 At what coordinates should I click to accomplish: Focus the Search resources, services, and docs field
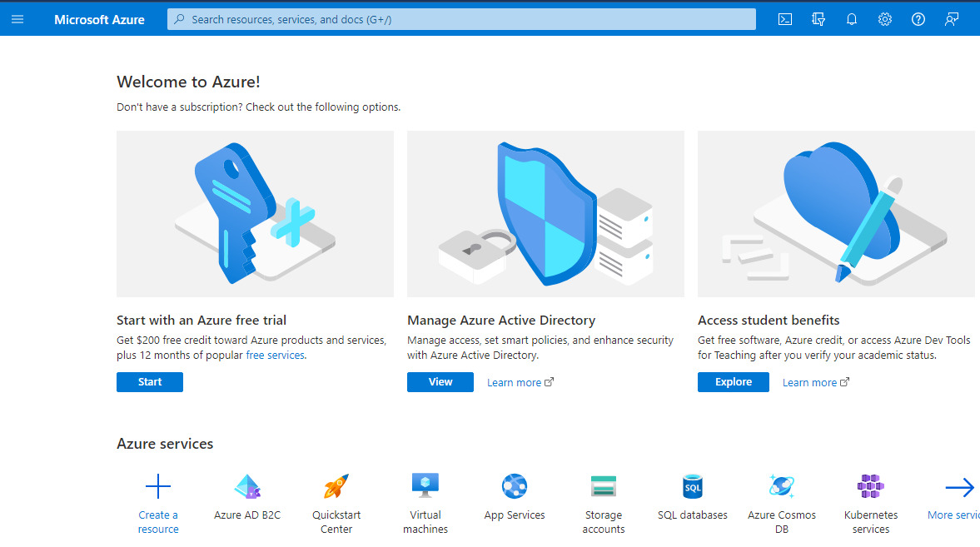tap(461, 19)
